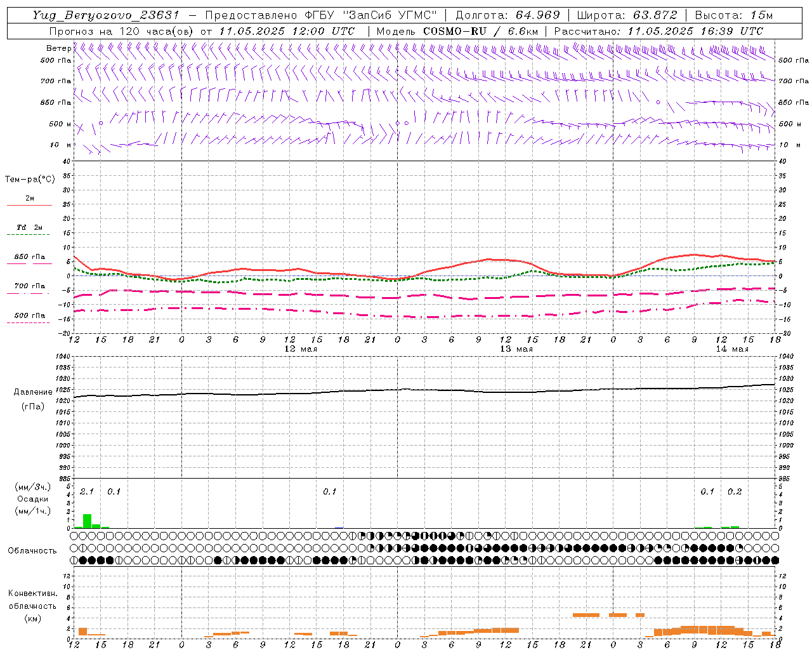Click the "(мм/1ч.)" precipitation unit label
The width and height of the screenshot is (812, 650).
click(x=32, y=511)
